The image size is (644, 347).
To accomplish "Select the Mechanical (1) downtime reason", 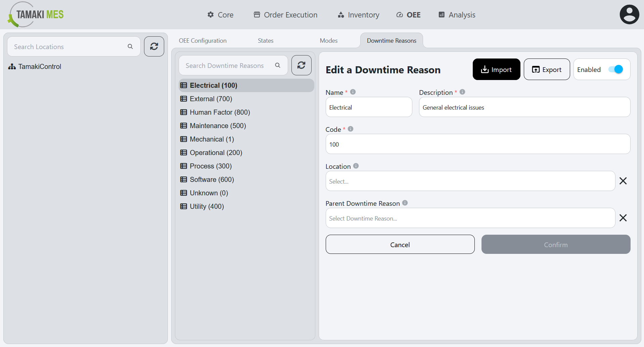I will [x=211, y=139].
